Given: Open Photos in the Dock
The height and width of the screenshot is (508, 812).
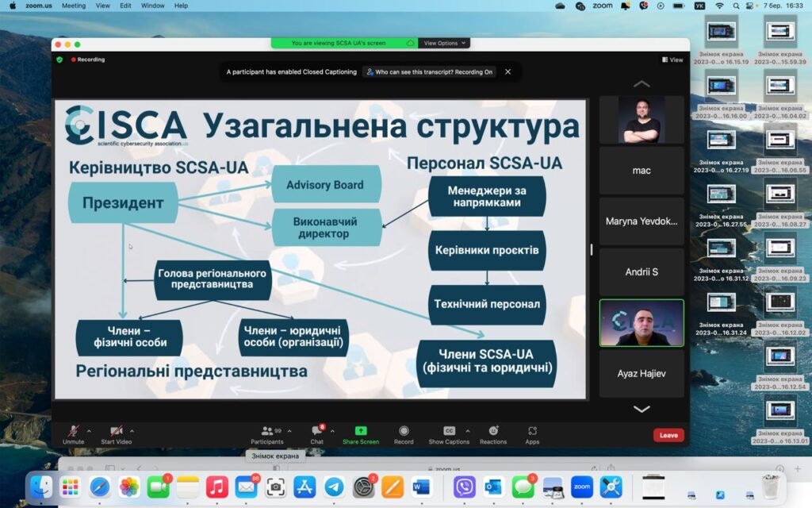Looking at the screenshot, I should pos(129,487).
